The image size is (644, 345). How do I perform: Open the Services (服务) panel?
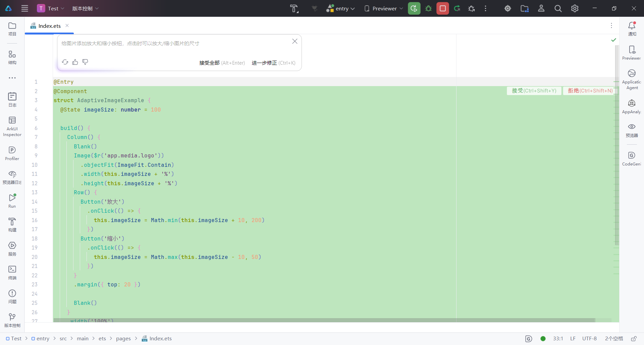click(x=12, y=249)
